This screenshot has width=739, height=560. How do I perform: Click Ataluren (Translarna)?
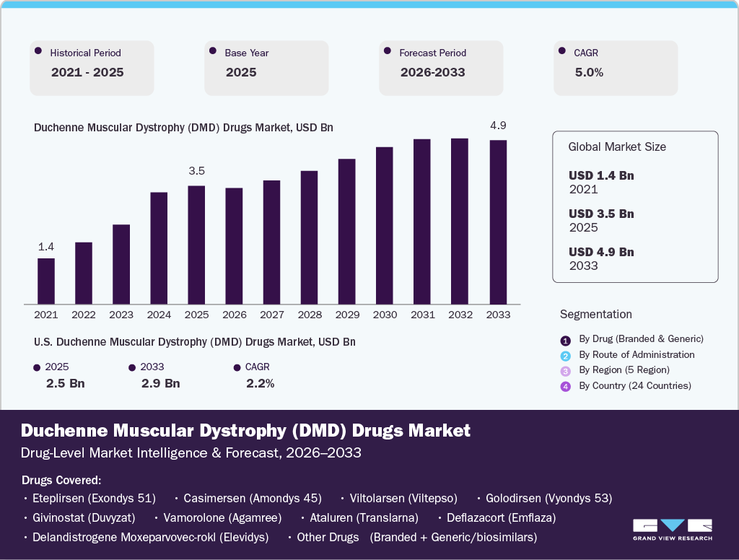point(364,517)
